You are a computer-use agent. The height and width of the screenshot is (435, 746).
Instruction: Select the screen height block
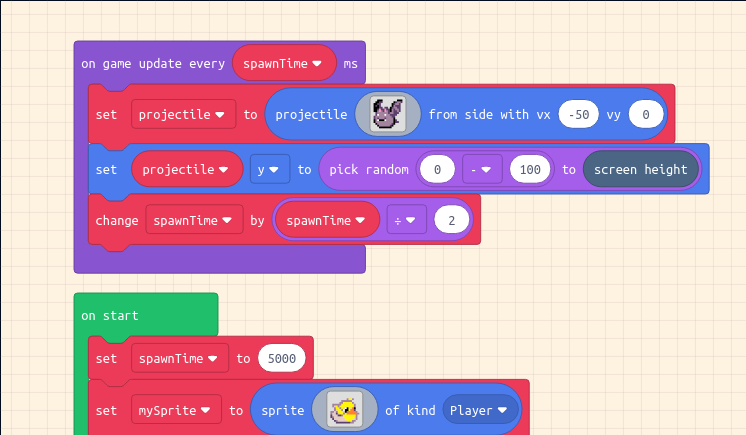click(x=640, y=169)
